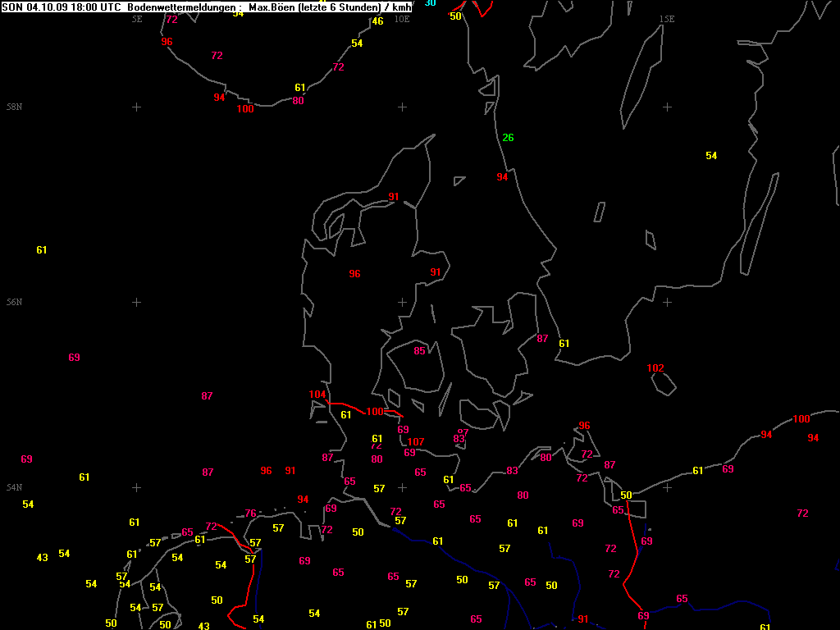
Task: Select the yellow 46 gust value
Action: pos(377,21)
